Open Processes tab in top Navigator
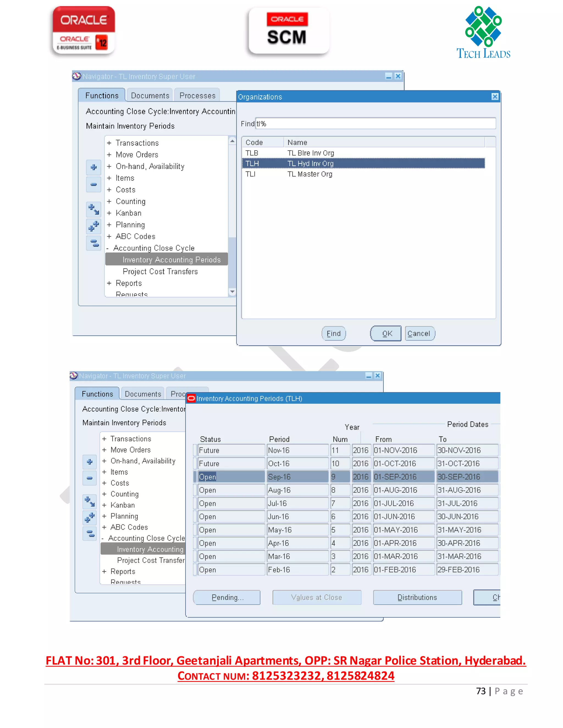This screenshot has height=728, width=563. (197, 96)
